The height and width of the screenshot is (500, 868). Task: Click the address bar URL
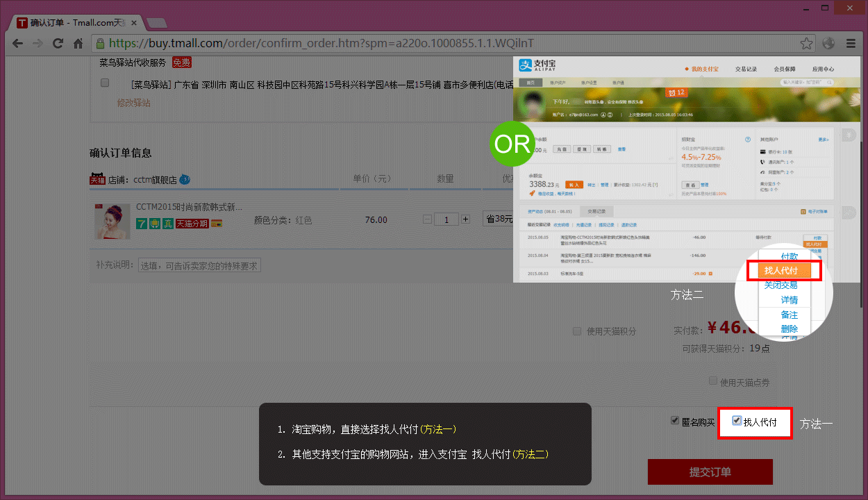[322, 43]
